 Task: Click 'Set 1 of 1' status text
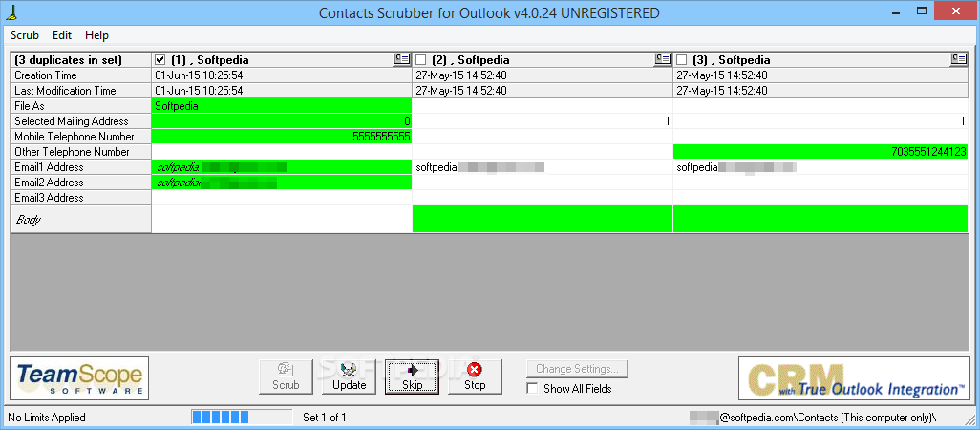click(325, 417)
